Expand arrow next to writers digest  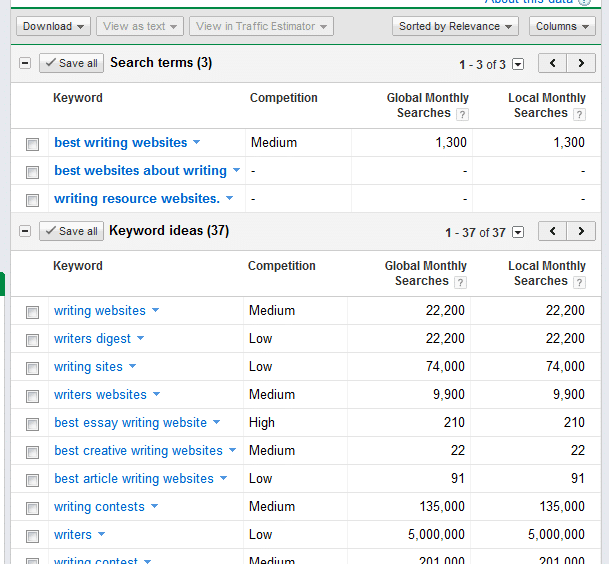(x=140, y=338)
